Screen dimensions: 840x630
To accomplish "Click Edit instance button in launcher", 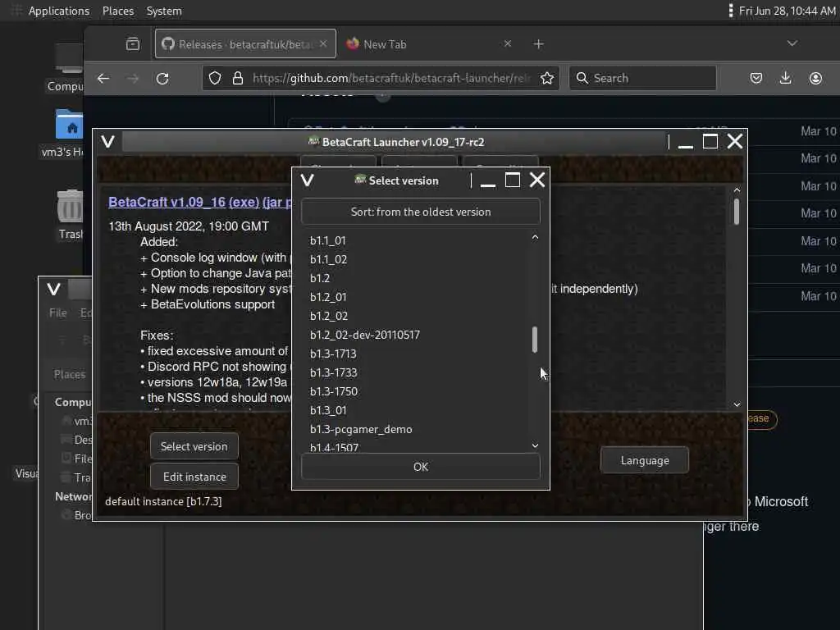I will [194, 477].
